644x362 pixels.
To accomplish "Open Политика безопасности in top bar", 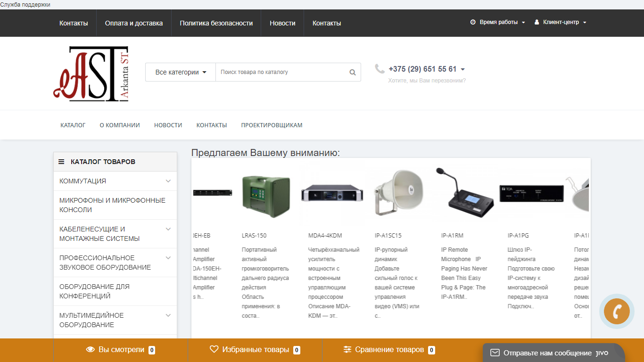I will [x=216, y=23].
